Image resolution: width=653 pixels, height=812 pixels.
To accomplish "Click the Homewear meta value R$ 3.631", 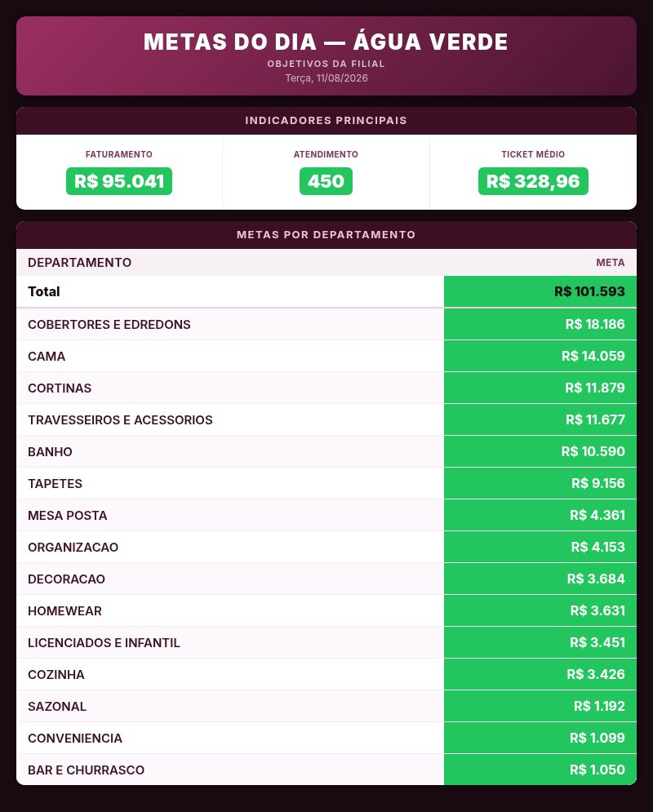I will [597, 610].
